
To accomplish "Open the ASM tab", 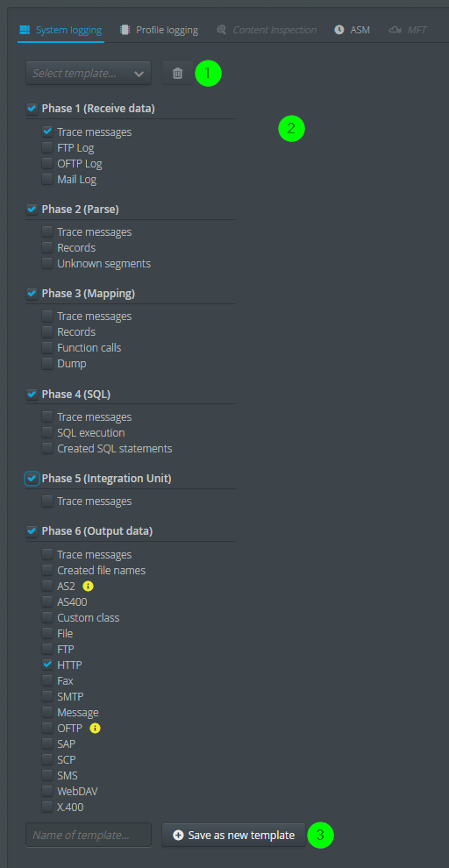I will [x=353, y=30].
